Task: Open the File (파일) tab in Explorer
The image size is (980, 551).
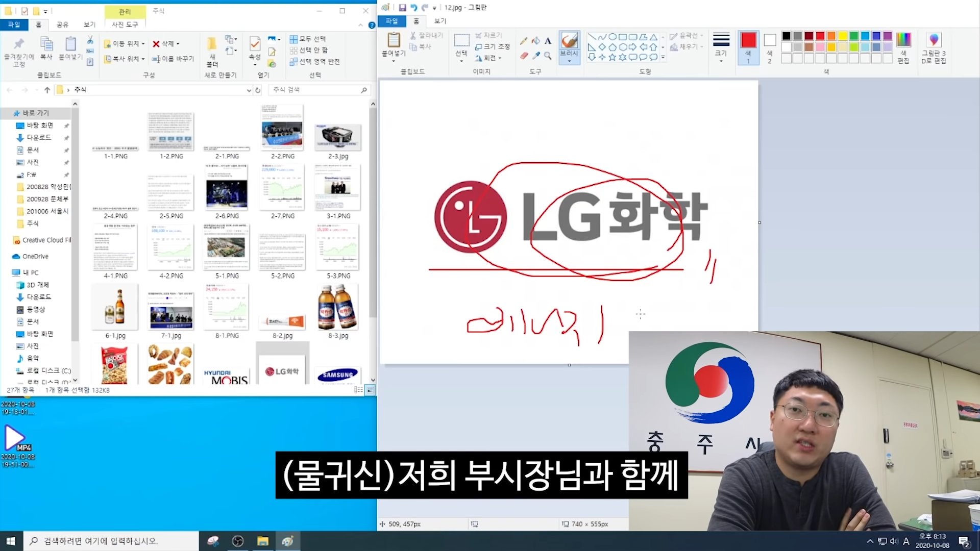Action: 14,24
